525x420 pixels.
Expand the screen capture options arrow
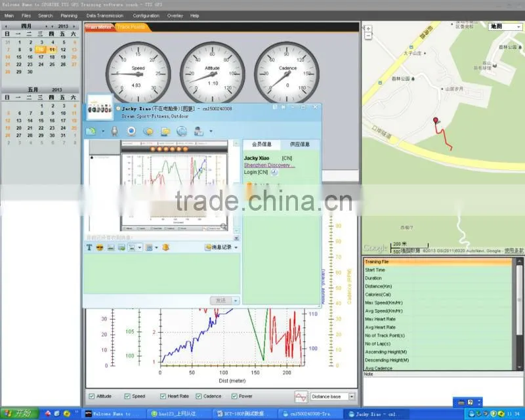[x=140, y=247]
